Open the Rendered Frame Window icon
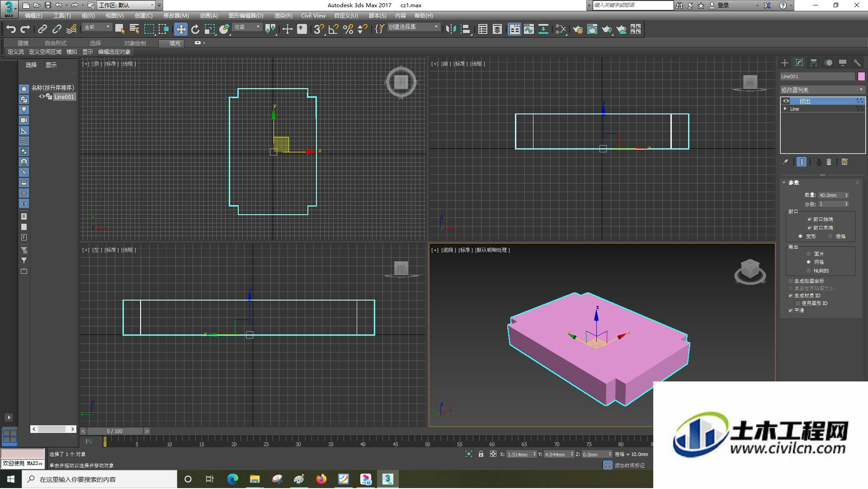The height and width of the screenshot is (489, 868). 592,29
